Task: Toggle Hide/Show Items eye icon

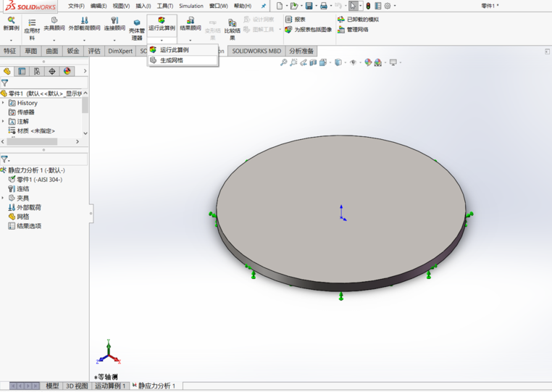Action: (353, 62)
